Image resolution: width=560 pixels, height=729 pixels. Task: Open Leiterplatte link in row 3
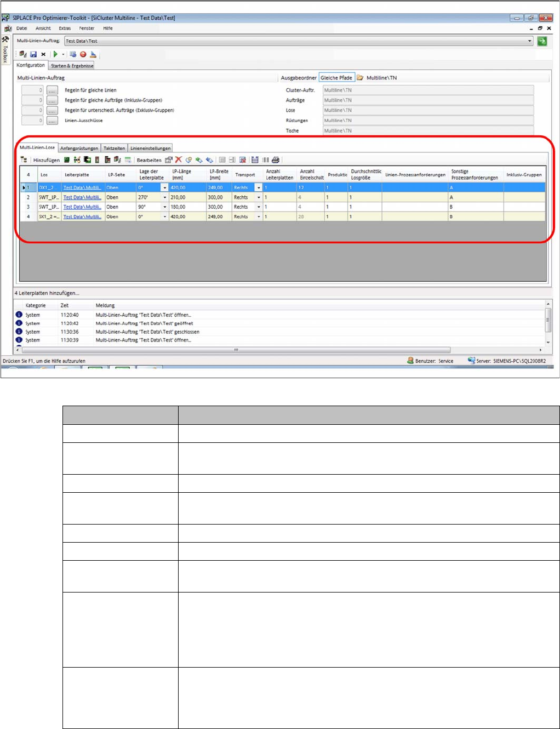[x=82, y=207]
